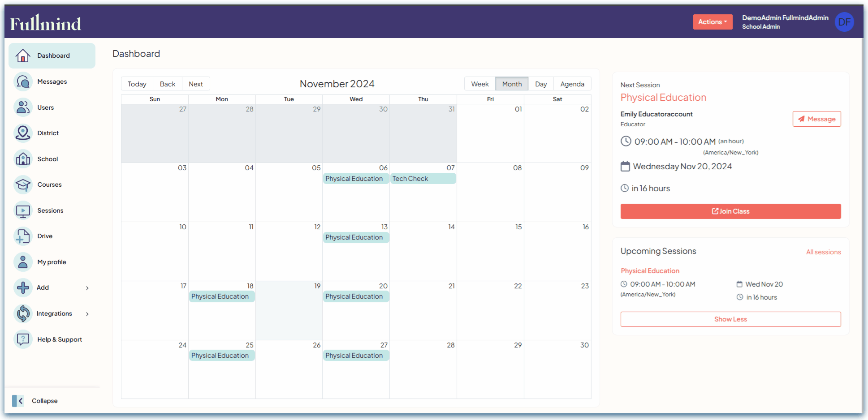
Task: Expand the Add submenu
Action: (x=87, y=288)
